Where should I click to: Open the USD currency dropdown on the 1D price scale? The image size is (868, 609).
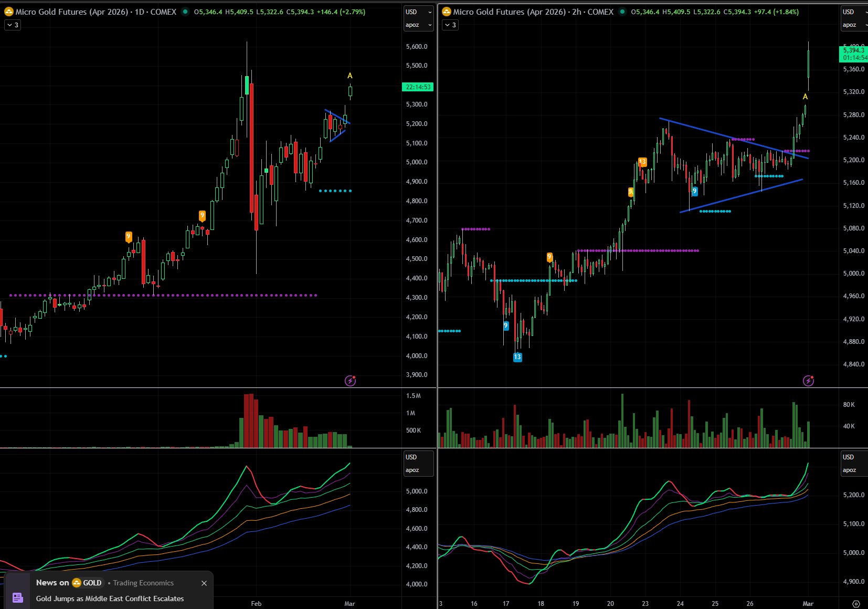[x=418, y=12]
